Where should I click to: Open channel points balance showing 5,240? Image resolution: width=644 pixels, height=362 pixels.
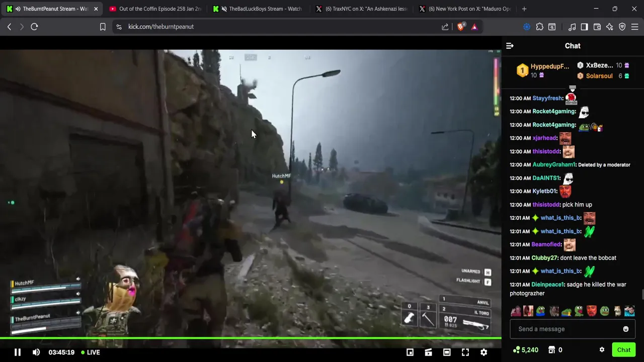tap(525, 350)
